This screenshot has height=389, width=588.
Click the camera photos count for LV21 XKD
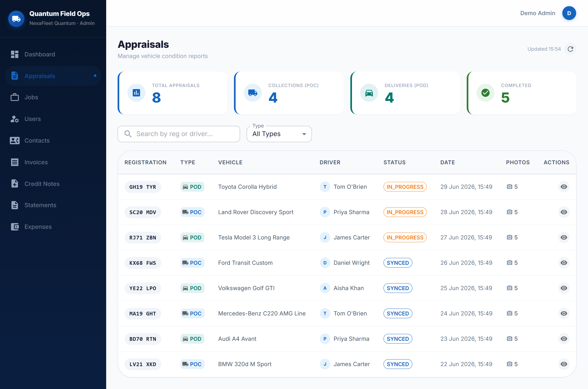(x=516, y=364)
